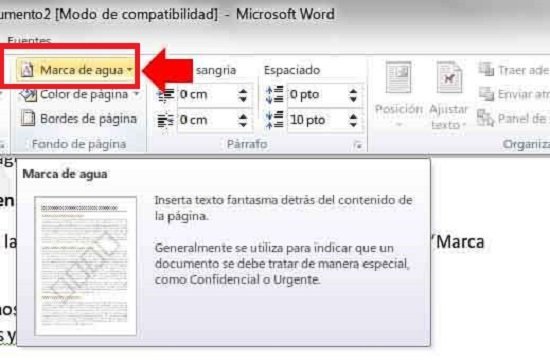Click 'Inserta texto fantasma' tooltip description
550x361 pixels.
(x=283, y=208)
